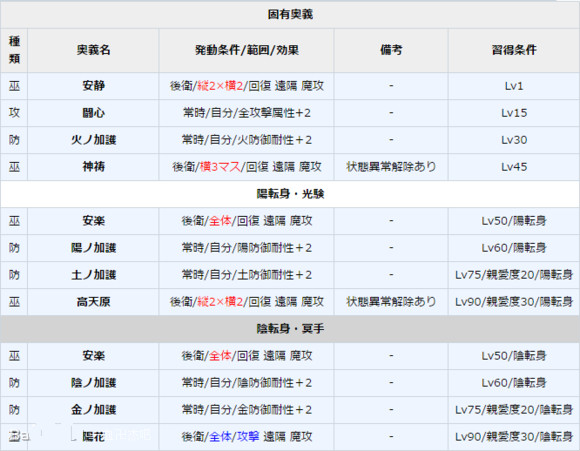Click 常時/自分/火防御耐性+2 effect cell
This screenshot has width=580, height=451.
click(x=247, y=140)
